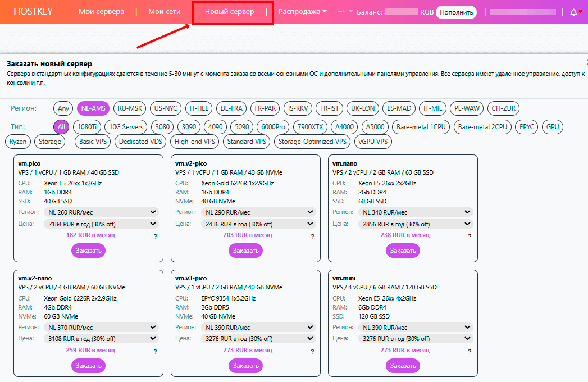The image size is (588, 382).
Task: Click the help question mark in vm.mini card
Action: coord(470,352)
